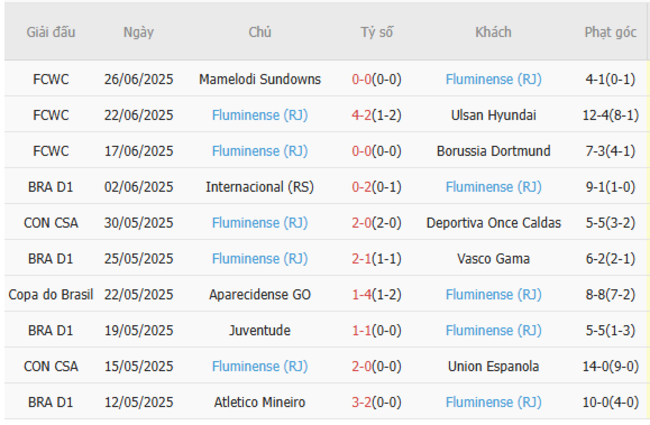Screen dimensions: 650x425
Task: Select the Aparecidense GO home team
Action: click(260, 295)
